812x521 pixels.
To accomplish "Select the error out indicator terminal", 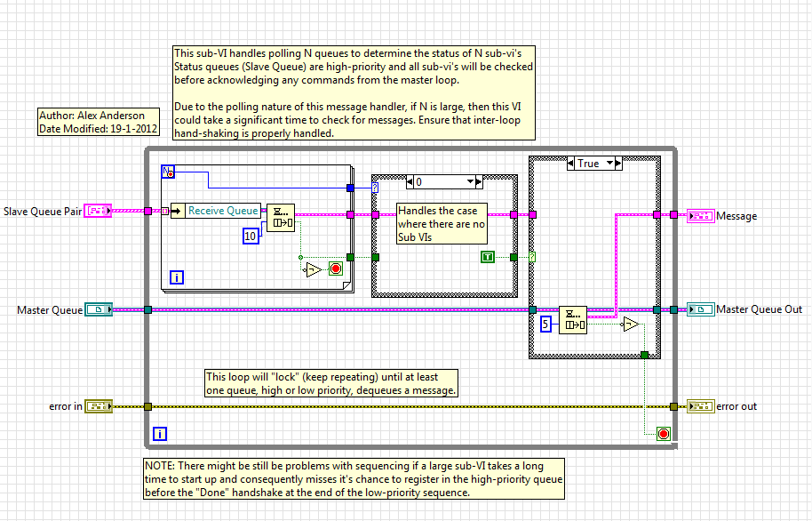I will pyautogui.click(x=700, y=406).
